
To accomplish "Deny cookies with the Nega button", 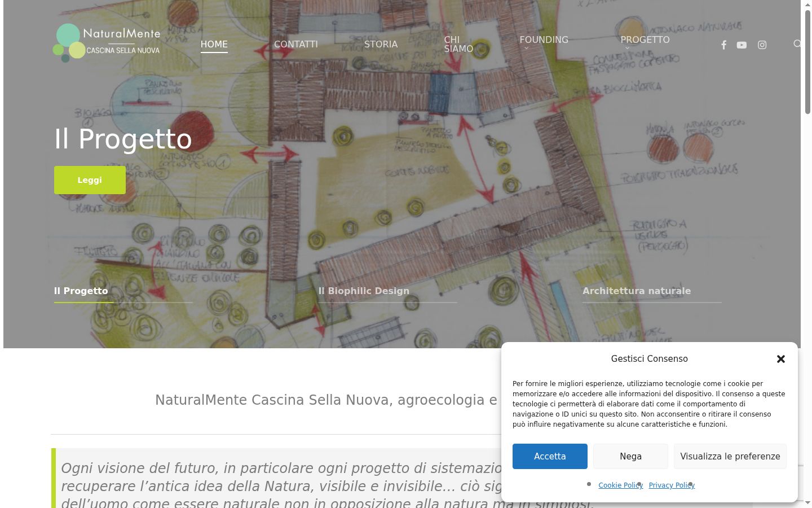I will tap(630, 456).
